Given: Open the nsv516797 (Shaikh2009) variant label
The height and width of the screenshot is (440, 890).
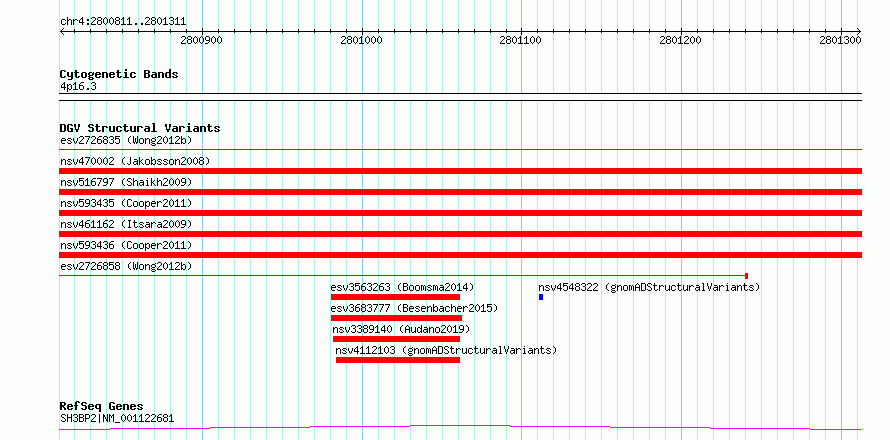Looking at the screenshot, I should pos(126,182).
